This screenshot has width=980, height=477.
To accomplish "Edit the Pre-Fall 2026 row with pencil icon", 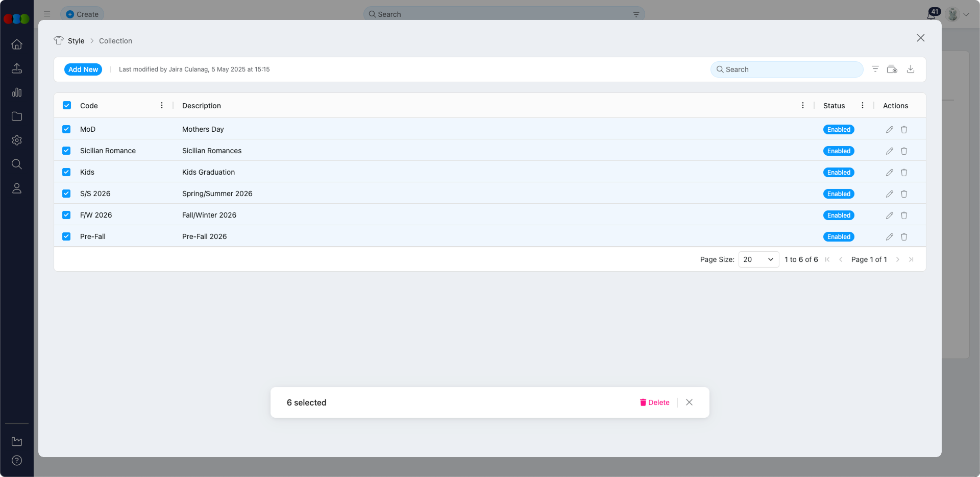I will tap(889, 237).
